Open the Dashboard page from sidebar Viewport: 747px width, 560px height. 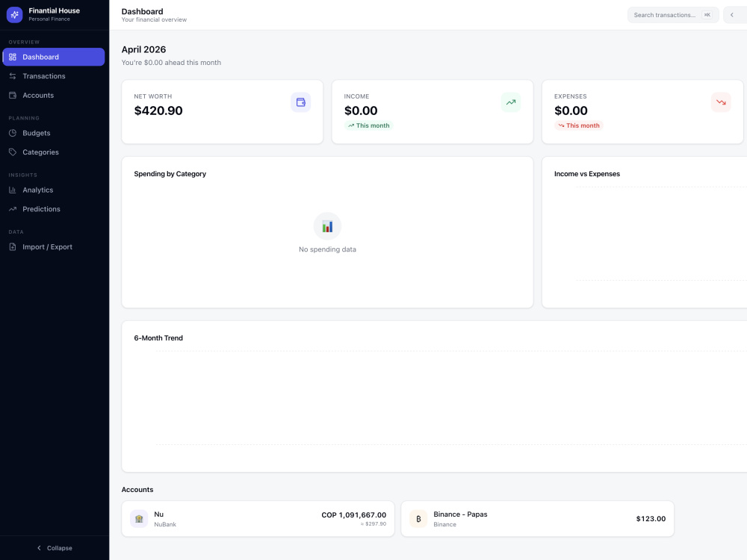(53, 57)
